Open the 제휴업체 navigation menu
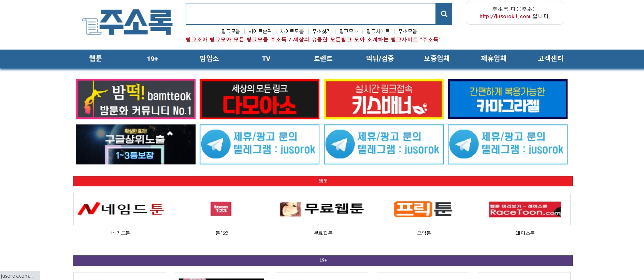The image size is (644, 280). [493, 59]
